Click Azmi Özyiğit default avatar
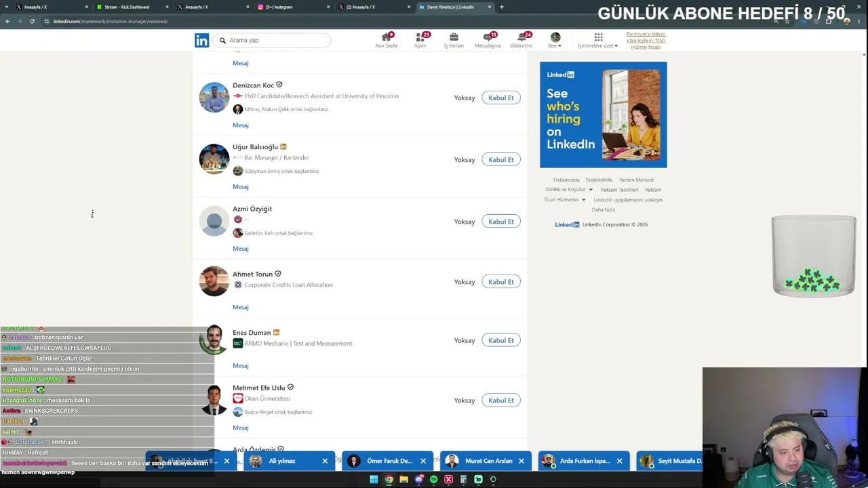The width and height of the screenshot is (868, 488). tap(214, 222)
